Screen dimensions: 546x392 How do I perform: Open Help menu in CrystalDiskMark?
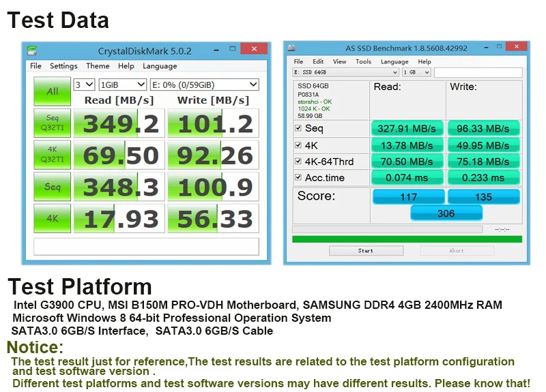[x=126, y=65]
